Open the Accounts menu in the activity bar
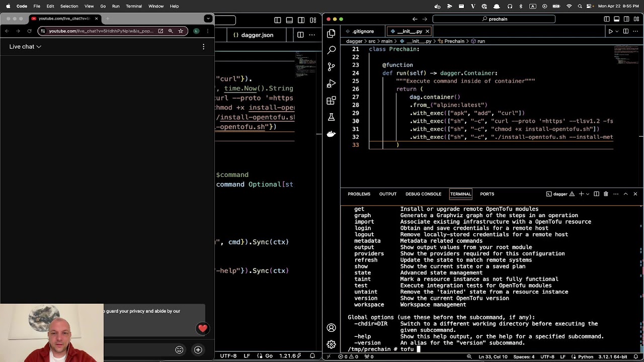This screenshot has height=362, width=644. pos(331,328)
